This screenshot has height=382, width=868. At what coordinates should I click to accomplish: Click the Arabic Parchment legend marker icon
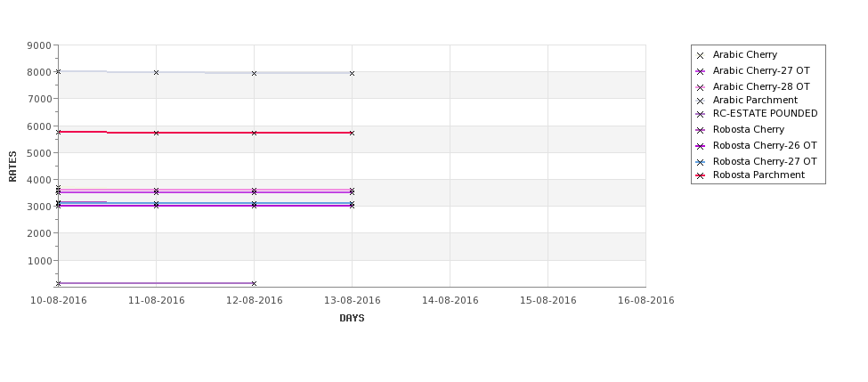tap(700, 101)
